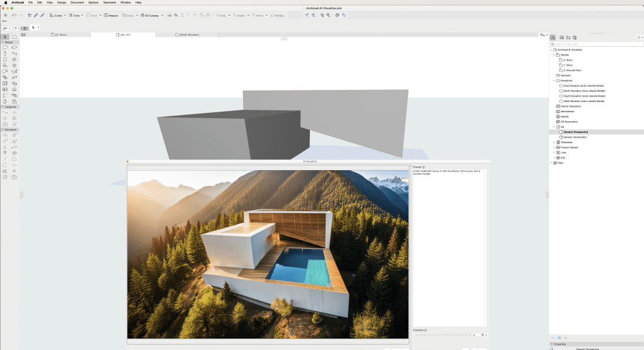
Task: Click the Line tool in Document toolbox
Action: tap(5, 159)
